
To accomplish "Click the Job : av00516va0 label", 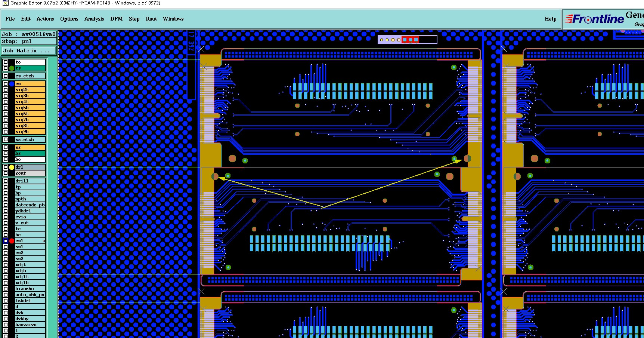I will coord(29,34).
